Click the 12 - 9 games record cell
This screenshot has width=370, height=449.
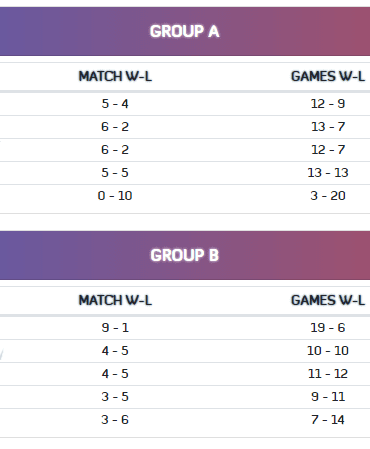328,104
